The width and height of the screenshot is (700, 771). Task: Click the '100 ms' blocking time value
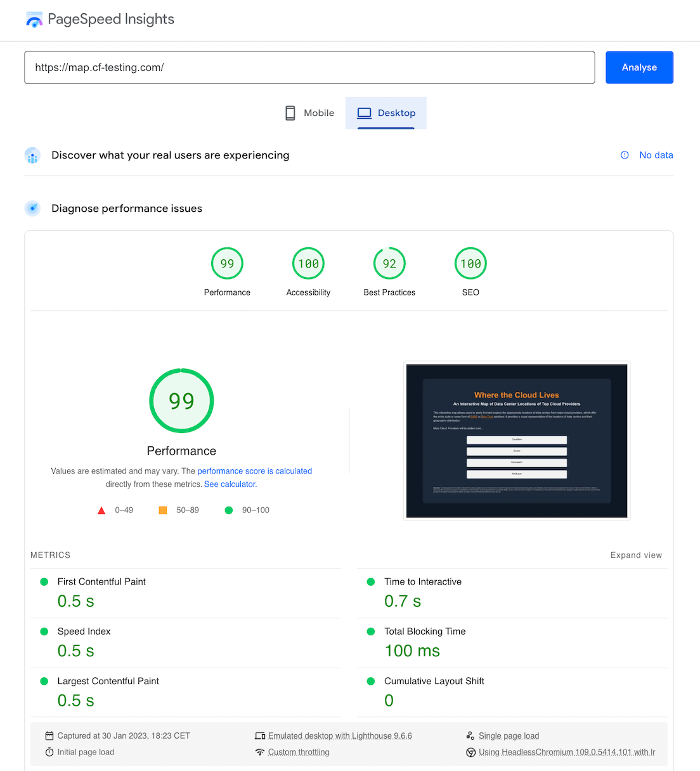click(412, 651)
